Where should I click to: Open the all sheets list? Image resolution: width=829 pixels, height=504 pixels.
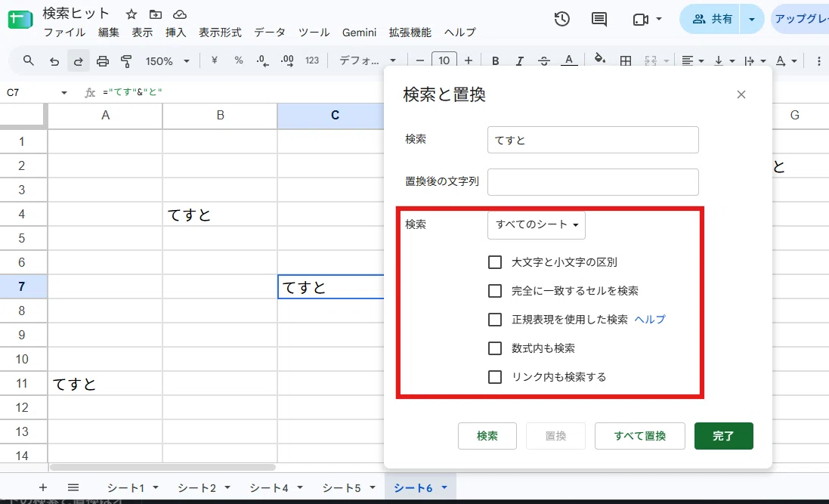73,487
